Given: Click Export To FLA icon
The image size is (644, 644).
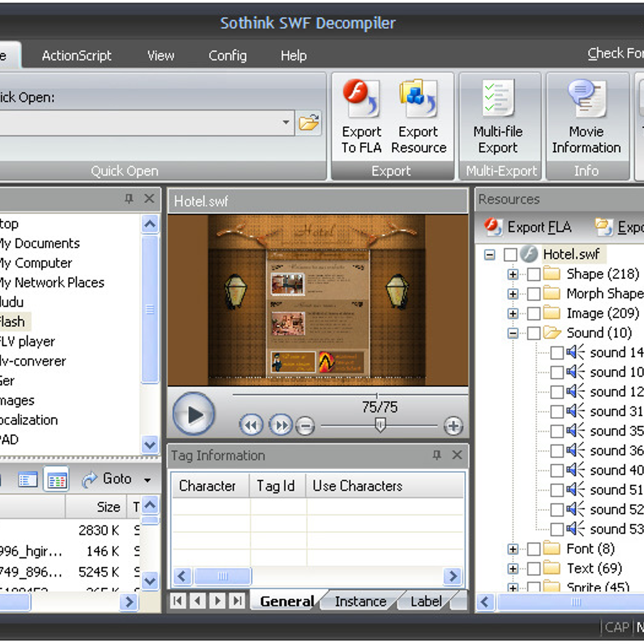Looking at the screenshot, I should 361,98.
